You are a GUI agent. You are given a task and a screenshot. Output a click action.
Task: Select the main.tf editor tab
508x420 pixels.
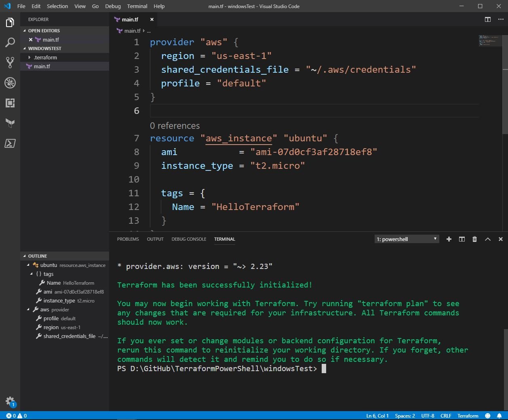[133, 19]
